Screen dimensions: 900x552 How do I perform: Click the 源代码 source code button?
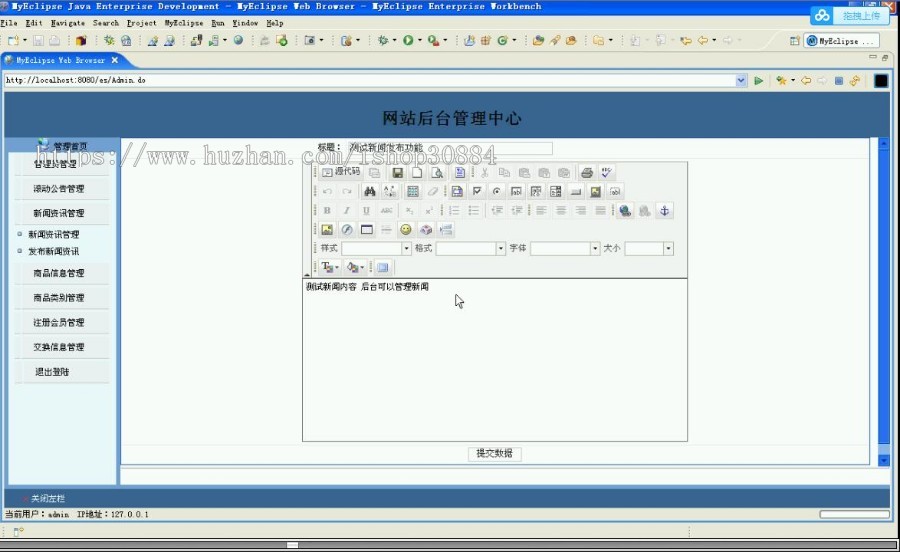341,172
